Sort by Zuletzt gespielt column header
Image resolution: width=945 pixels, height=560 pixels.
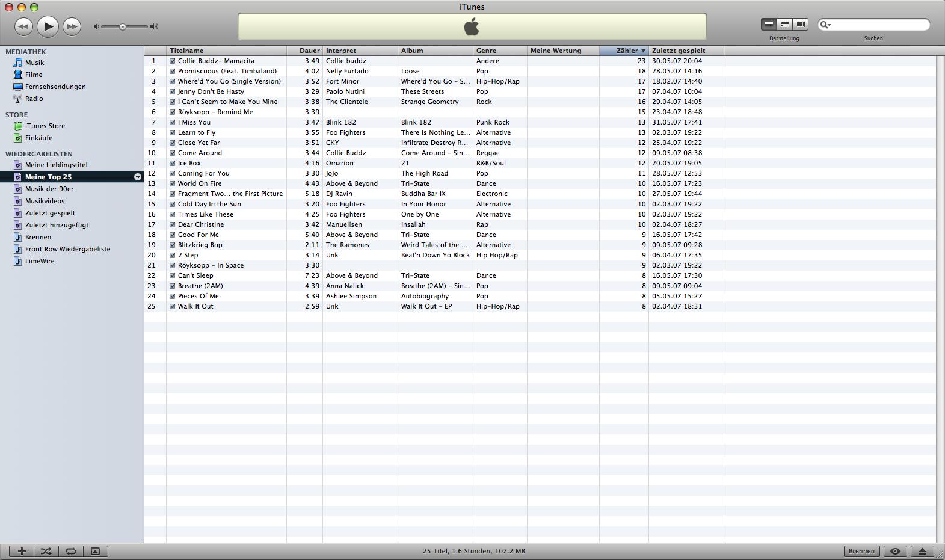[x=686, y=51]
